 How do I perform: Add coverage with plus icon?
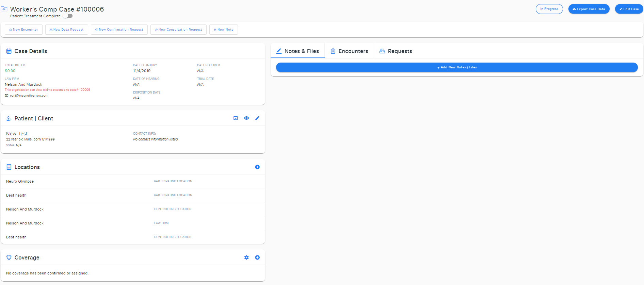[x=257, y=257]
